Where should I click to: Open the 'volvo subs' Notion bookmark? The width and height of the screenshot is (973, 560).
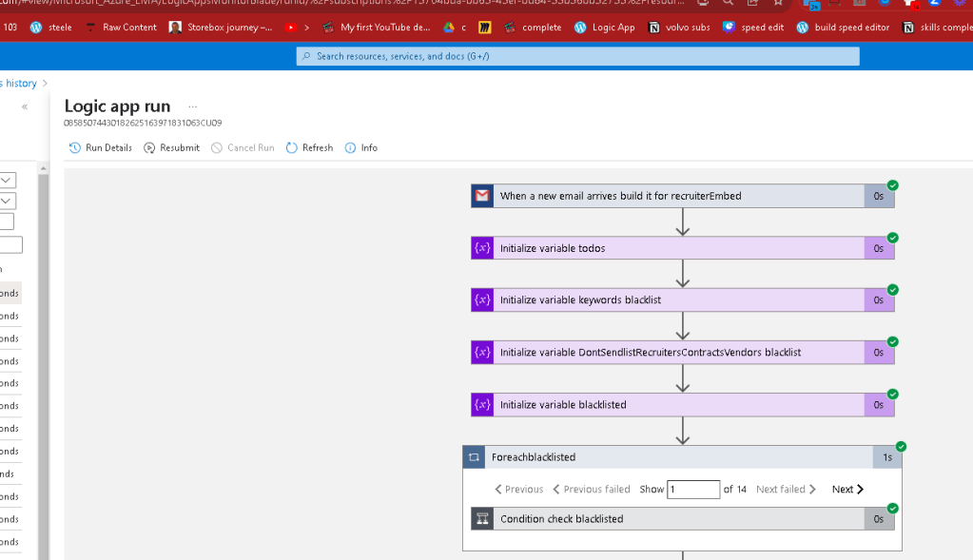(x=679, y=28)
